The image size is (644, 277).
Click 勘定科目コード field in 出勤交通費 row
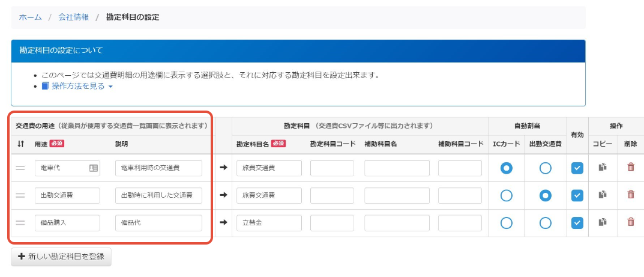click(332, 196)
